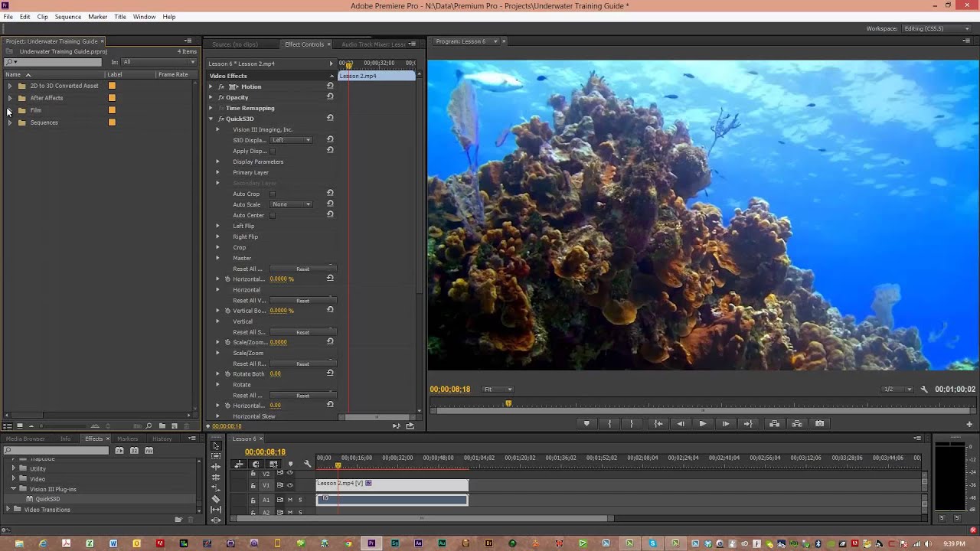Image resolution: width=980 pixels, height=551 pixels.
Task: Reset the Motion effect parameters
Action: [330, 86]
